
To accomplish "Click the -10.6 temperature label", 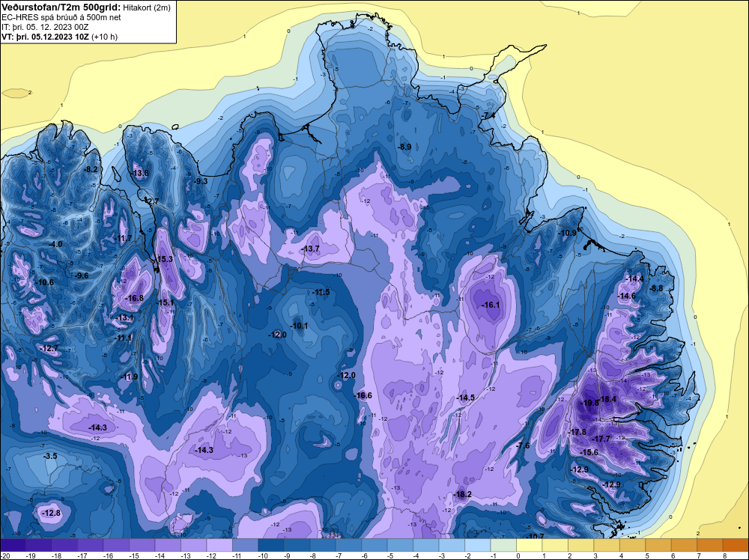I will pyautogui.click(x=45, y=283).
